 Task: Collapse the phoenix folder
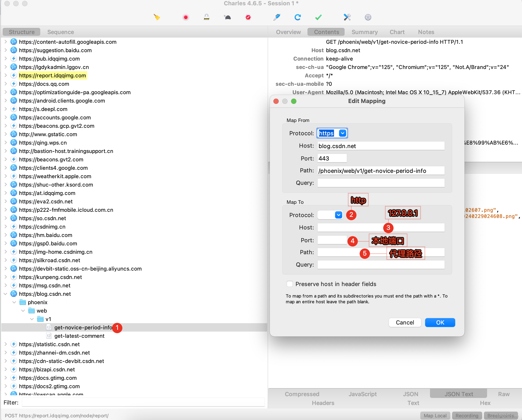[x=14, y=302]
